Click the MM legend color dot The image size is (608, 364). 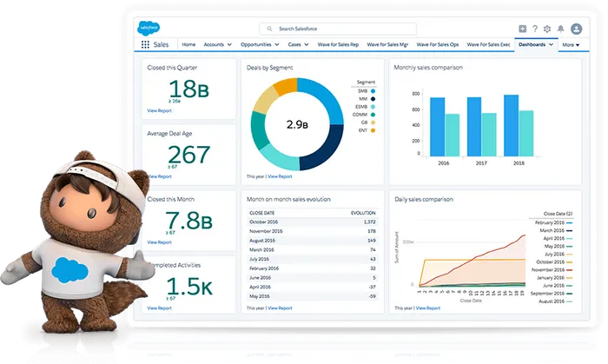pyautogui.click(x=373, y=99)
